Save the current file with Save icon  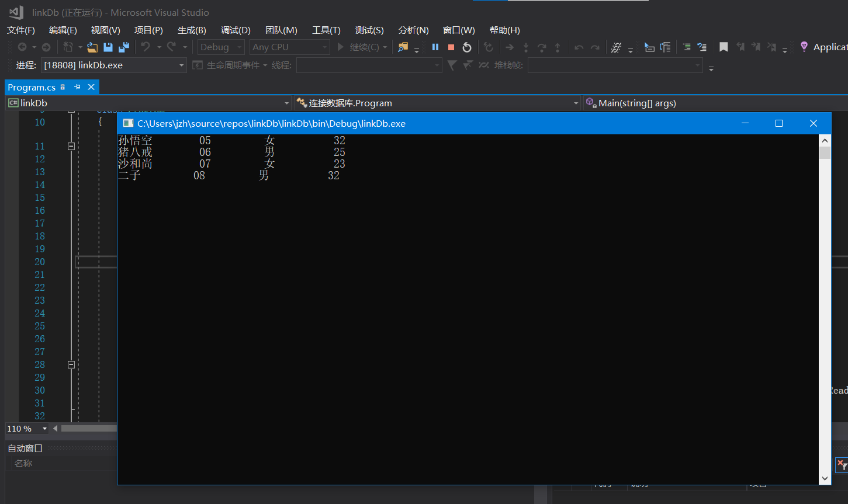(108, 47)
